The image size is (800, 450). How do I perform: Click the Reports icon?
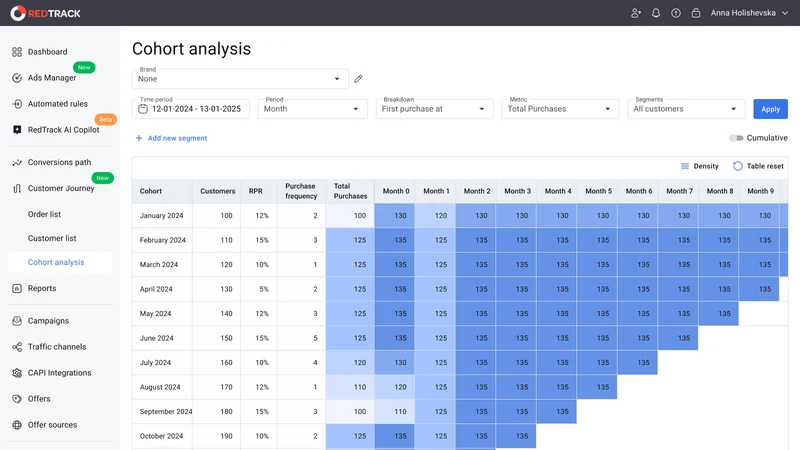pos(17,288)
